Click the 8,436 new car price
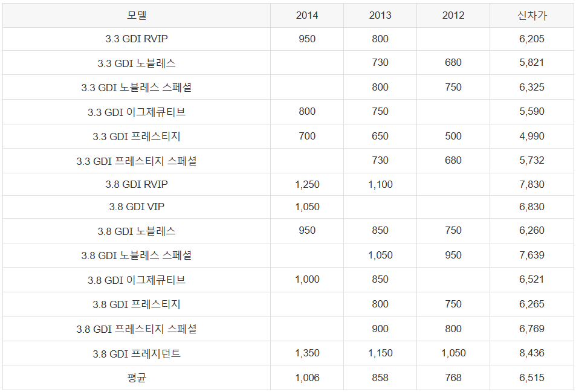Viewport: 576px width, 392px height. pos(531,353)
